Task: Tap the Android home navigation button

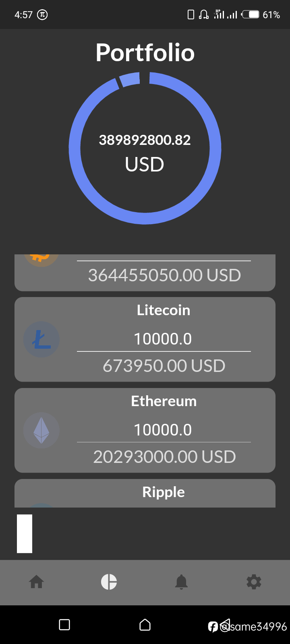Action: [145, 625]
